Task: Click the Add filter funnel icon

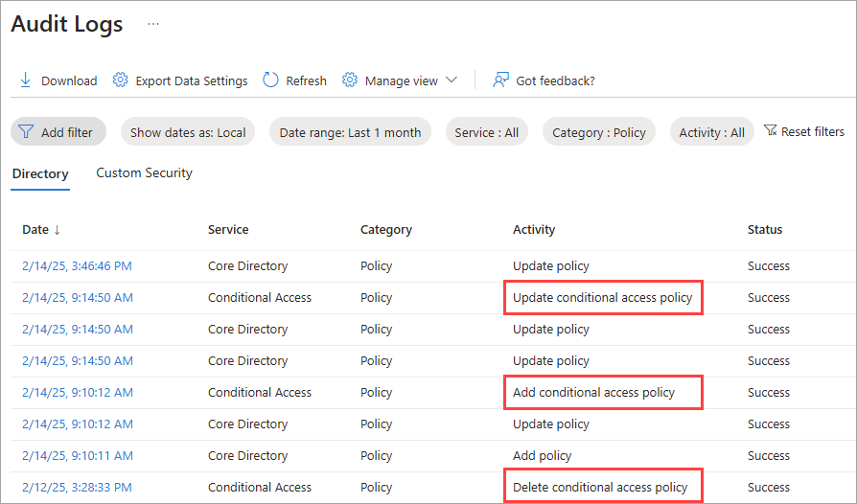Action: tap(26, 132)
